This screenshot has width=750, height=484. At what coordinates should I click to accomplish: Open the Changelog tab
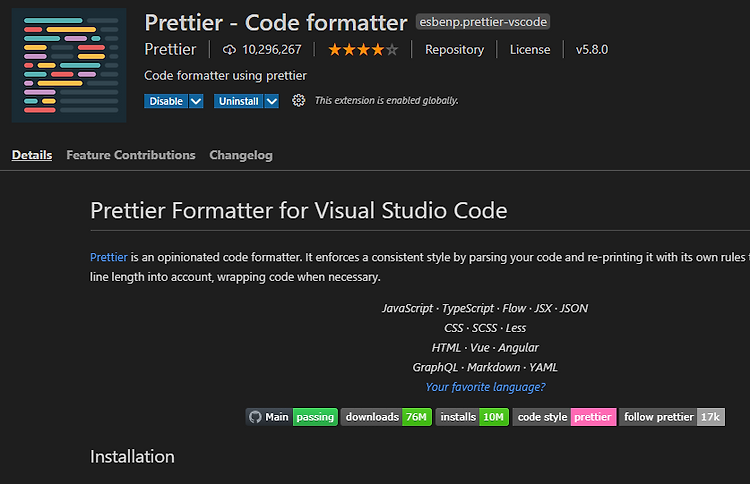pos(241,155)
